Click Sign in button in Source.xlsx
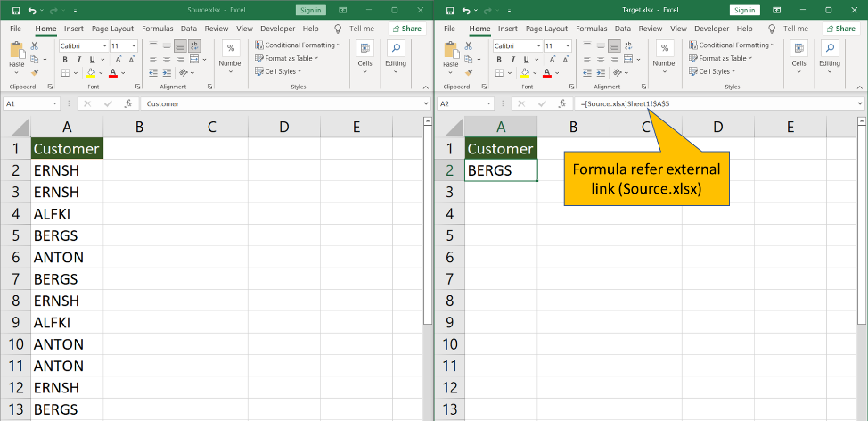This screenshot has width=868, height=421. tap(310, 11)
